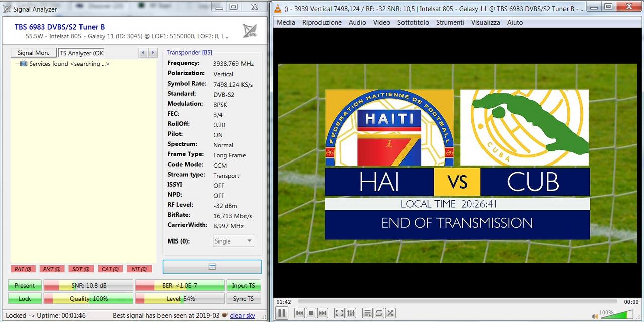Click the Level 54% meter
Screen dimensions: 644x322
point(180,298)
